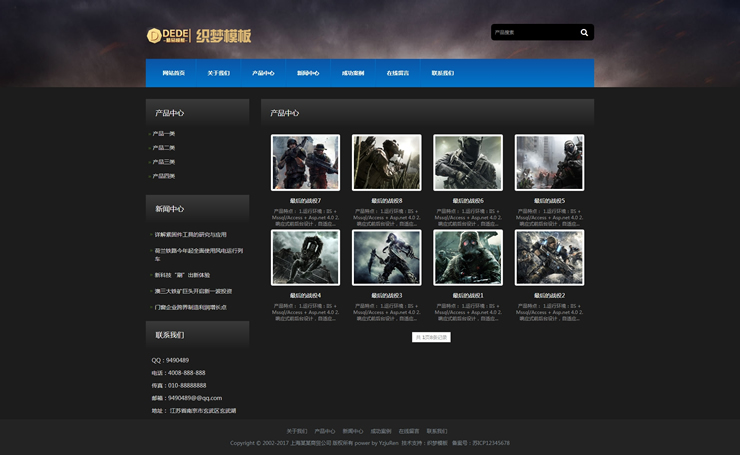Open 在线留言 in the navigation bar

tap(398, 73)
